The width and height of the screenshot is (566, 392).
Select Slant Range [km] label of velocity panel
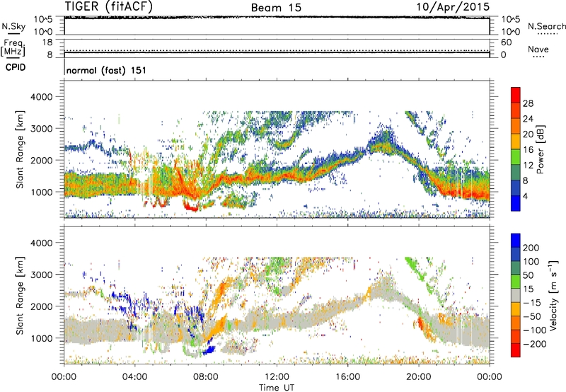coord(20,295)
